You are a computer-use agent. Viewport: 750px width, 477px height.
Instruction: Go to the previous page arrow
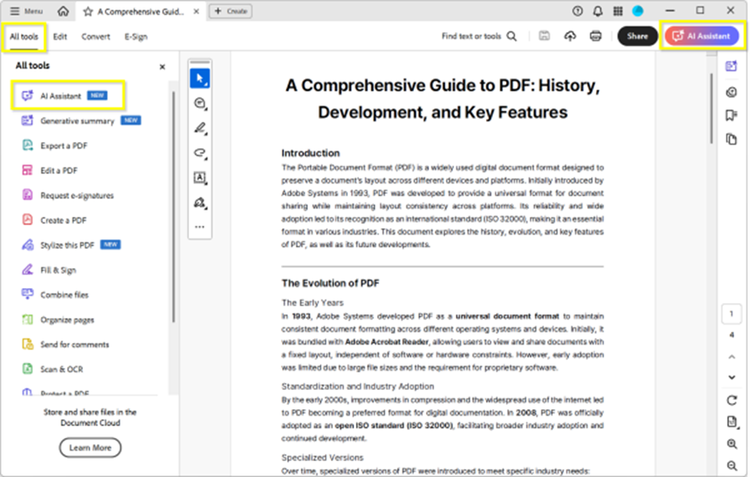click(732, 357)
